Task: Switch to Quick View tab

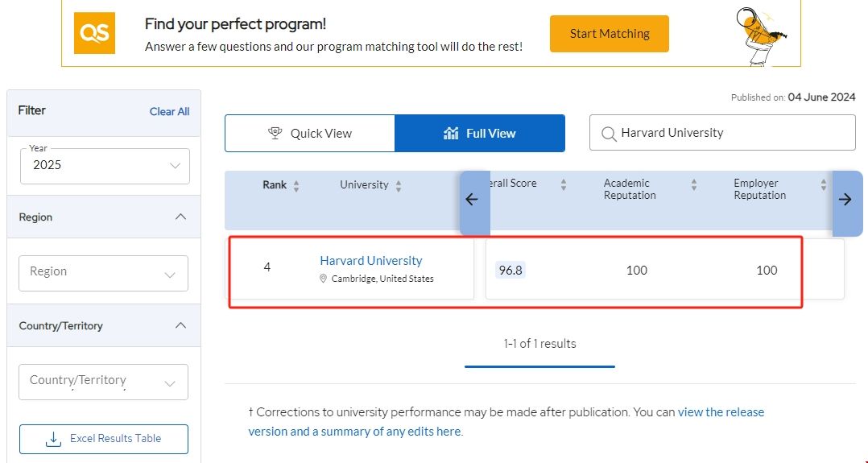Action: tap(310, 134)
